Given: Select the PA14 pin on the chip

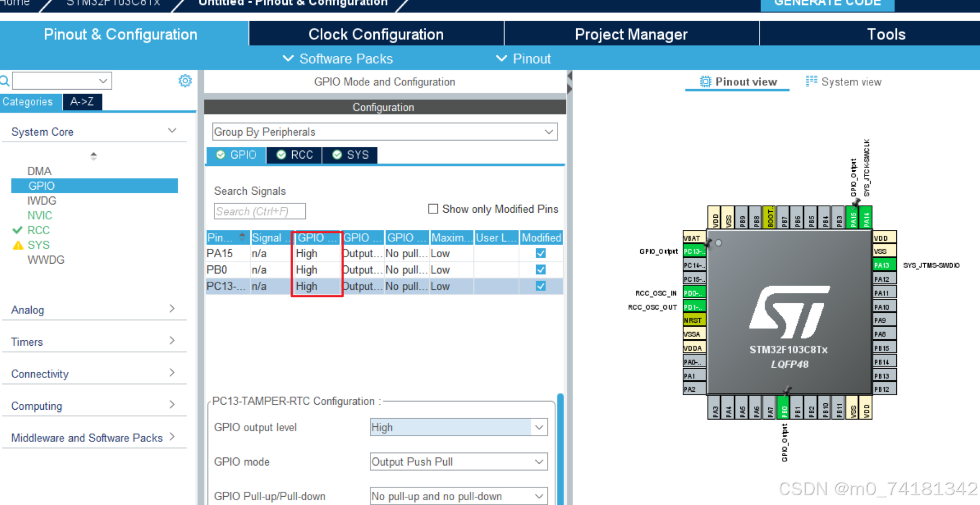Looking at the screenshot, I should click(x=866, y=218).
